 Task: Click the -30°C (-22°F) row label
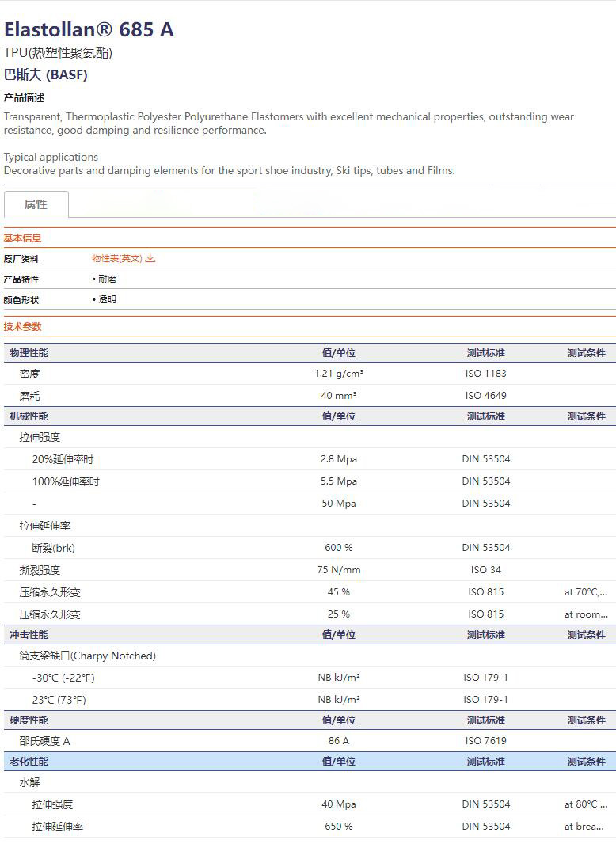(x=63, y=678)
